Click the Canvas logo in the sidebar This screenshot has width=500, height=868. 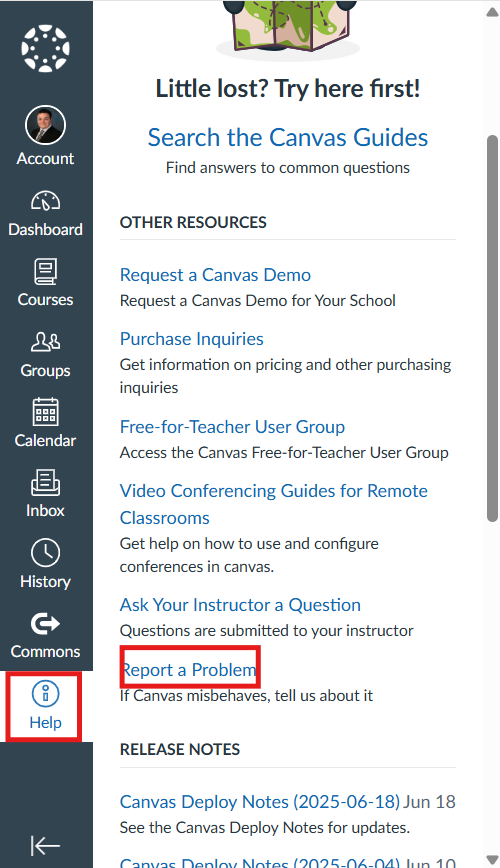coord(45,48)
